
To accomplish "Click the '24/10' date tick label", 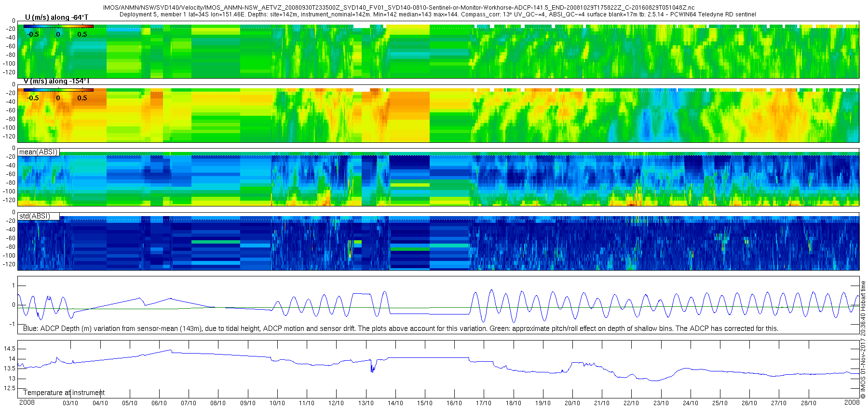I will 690,403.
